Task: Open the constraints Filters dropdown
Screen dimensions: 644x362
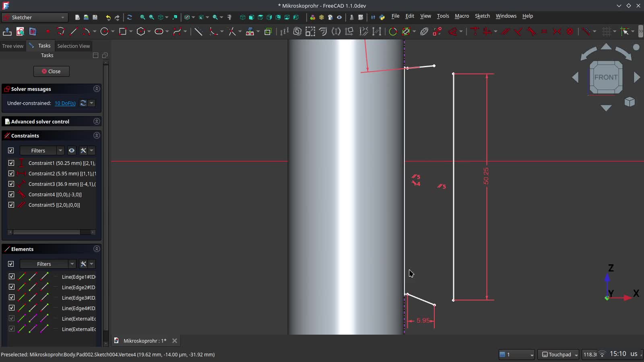Action: pyautogui.click(x=60, y=150)
